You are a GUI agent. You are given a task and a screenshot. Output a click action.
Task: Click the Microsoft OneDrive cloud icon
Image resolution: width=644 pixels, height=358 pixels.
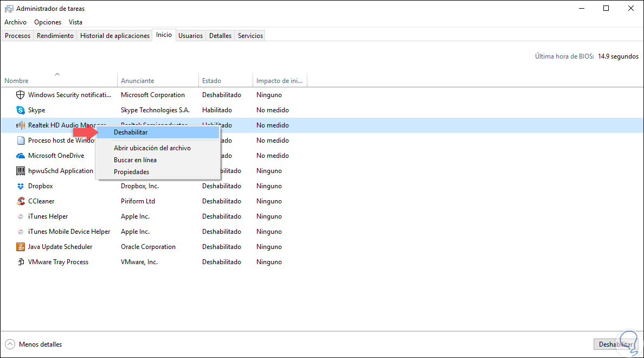20,156
